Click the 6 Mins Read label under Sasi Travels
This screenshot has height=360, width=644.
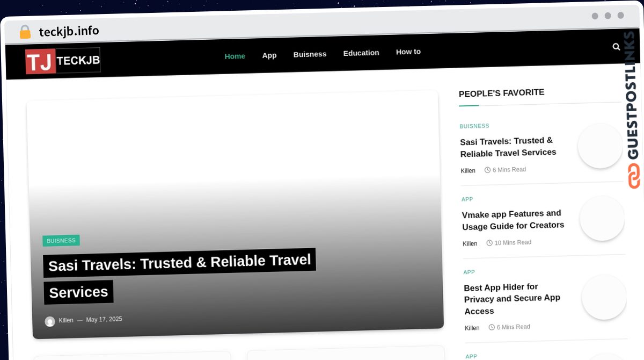(x=509, y=169)
